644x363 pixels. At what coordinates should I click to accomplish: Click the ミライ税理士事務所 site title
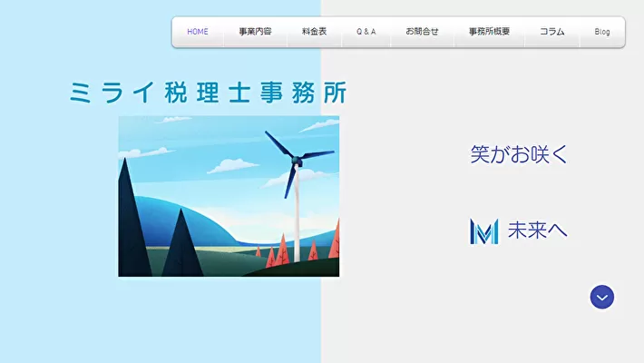208,93
